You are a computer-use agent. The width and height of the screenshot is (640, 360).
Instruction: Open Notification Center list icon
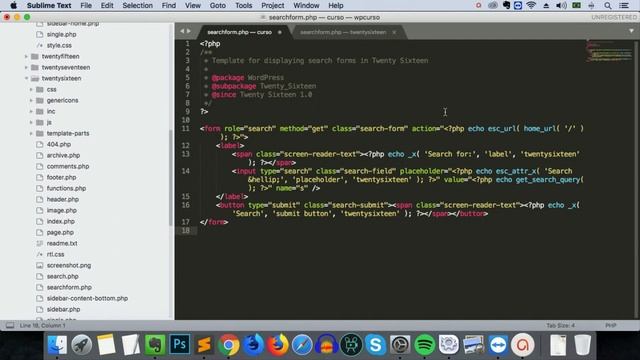pyautogui.click(x=624, y=5)
